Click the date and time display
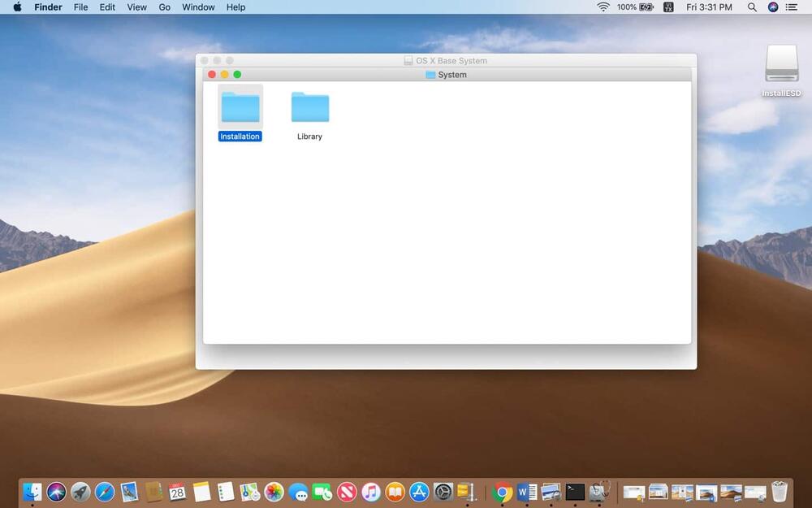The height and width of the screenshot is (508, 812). click(709, 7)
